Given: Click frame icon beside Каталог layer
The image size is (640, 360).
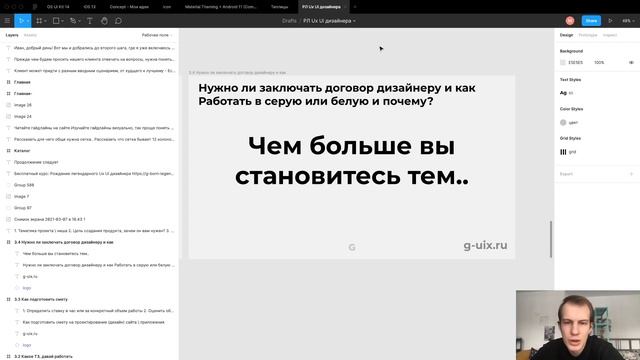Looking at the screenshot, I should (x=8, y=151).
